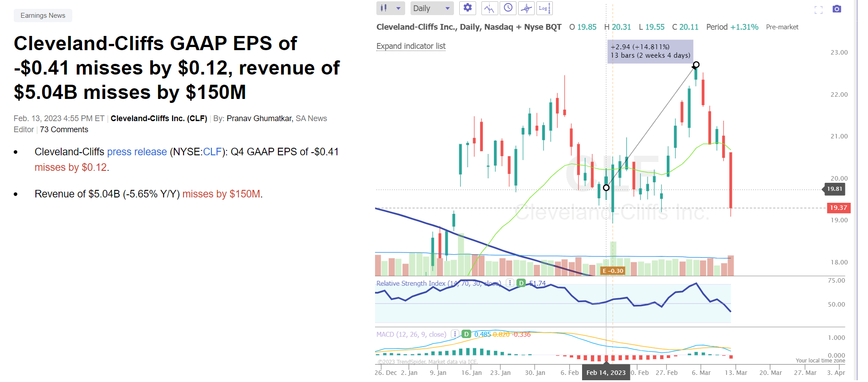The width and height of the screenshot is (868, 382).
Task: Click the Relative Strength Index label
Action: point(438,283)
